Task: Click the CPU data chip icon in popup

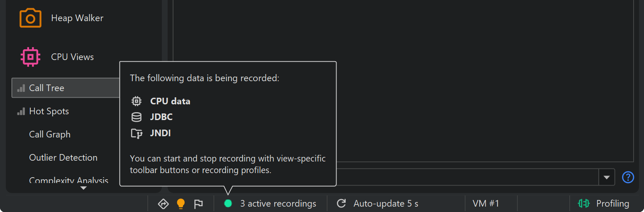Action: click(x=136, y=101)
